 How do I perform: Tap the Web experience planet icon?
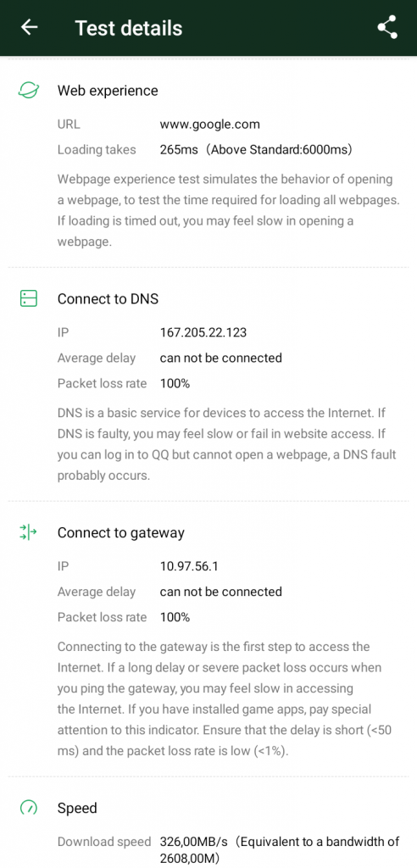tap(28, 90)
